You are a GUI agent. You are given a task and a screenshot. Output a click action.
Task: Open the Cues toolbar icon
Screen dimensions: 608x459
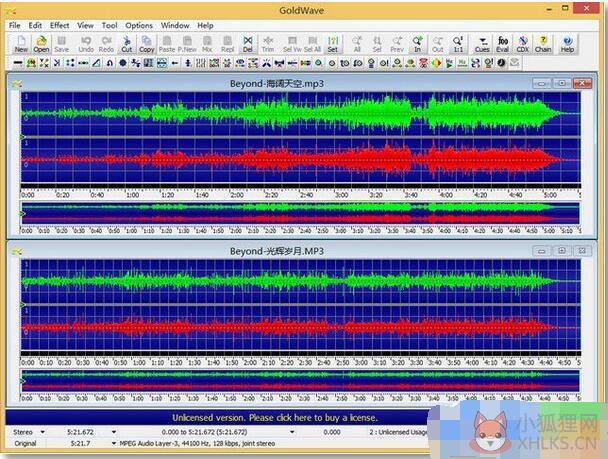(482, 44)
